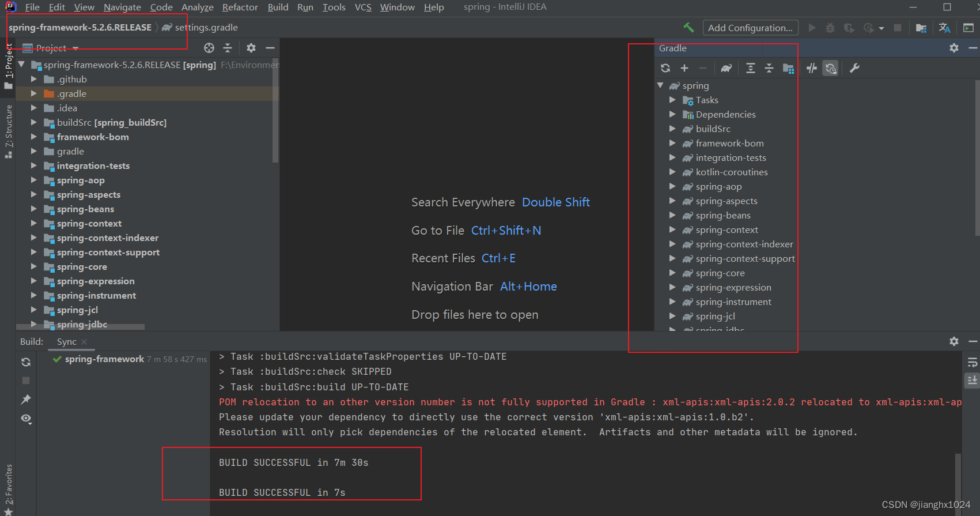This screenshot has width=980, height=516.
Task: Open the Add Configuration dialog
Action: [750, 28]
